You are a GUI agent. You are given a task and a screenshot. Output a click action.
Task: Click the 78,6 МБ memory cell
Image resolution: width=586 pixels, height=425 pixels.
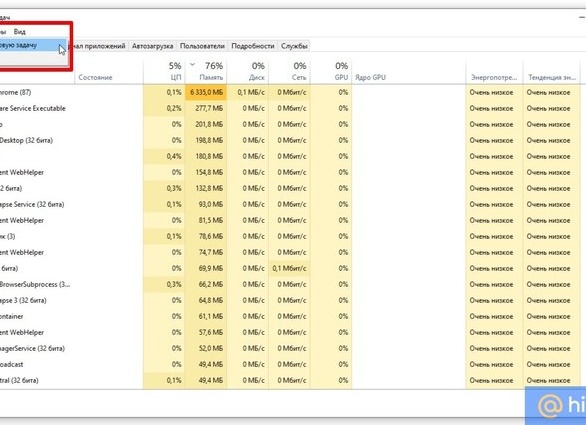[x=206, y=236]
